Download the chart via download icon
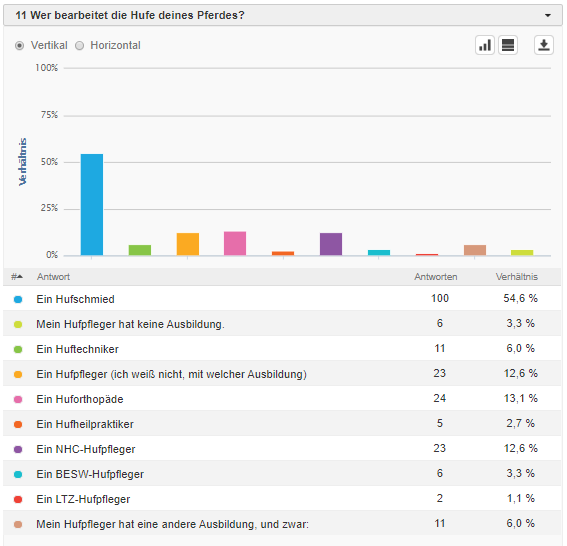567x546 pixels. (x=543, y=45)
